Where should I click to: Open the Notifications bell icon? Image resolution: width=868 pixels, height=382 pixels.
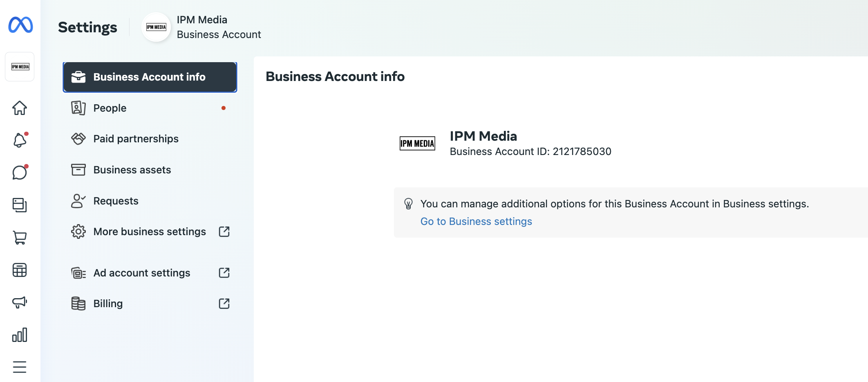pyautogui.click(x=20, y=140)
